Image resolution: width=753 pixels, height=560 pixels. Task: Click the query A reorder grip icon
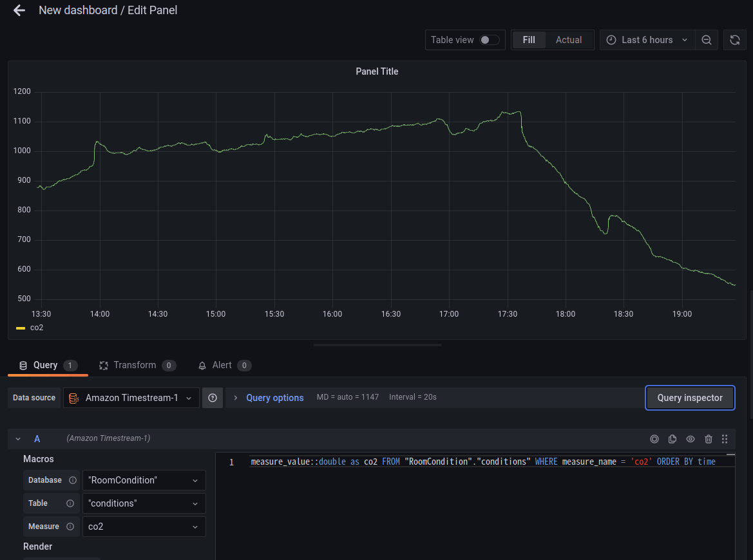[725, 438]
